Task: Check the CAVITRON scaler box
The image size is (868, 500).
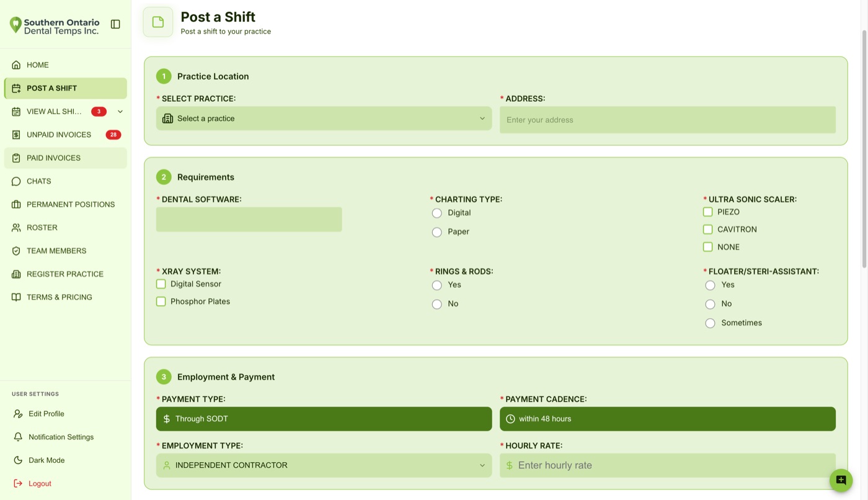Action: tap(707, 229)
